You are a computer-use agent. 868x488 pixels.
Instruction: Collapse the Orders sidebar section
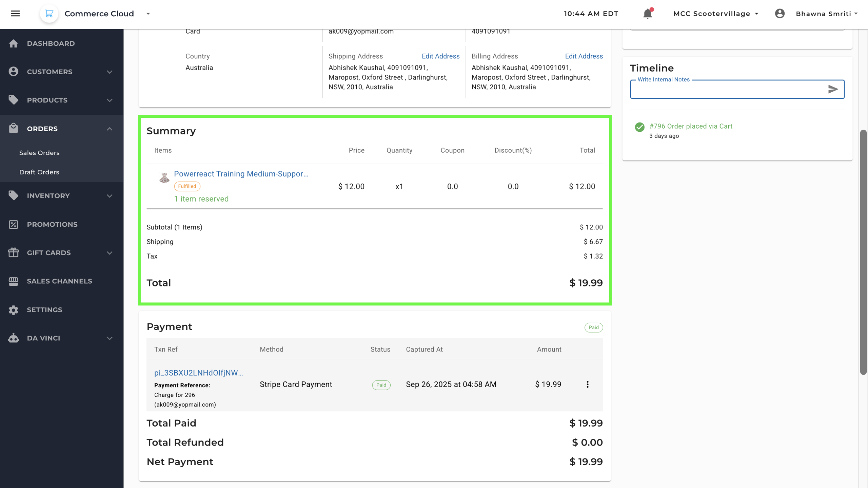point(109,129)
